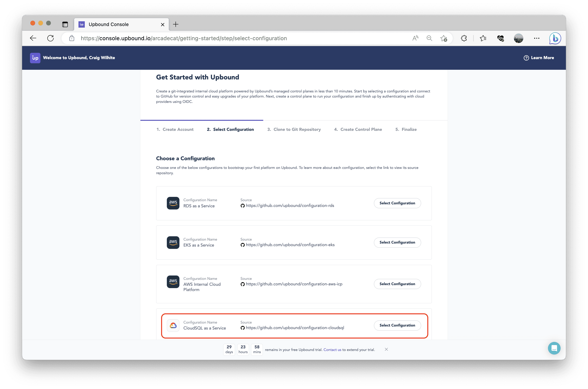
Task: Open the browser settings ellipsis menu
Action: coord(537,38)
